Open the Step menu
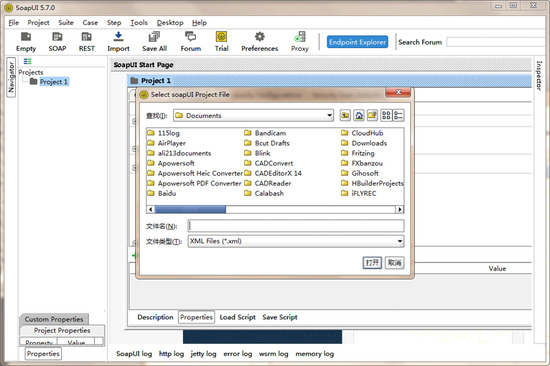 (x=114, y=22)
